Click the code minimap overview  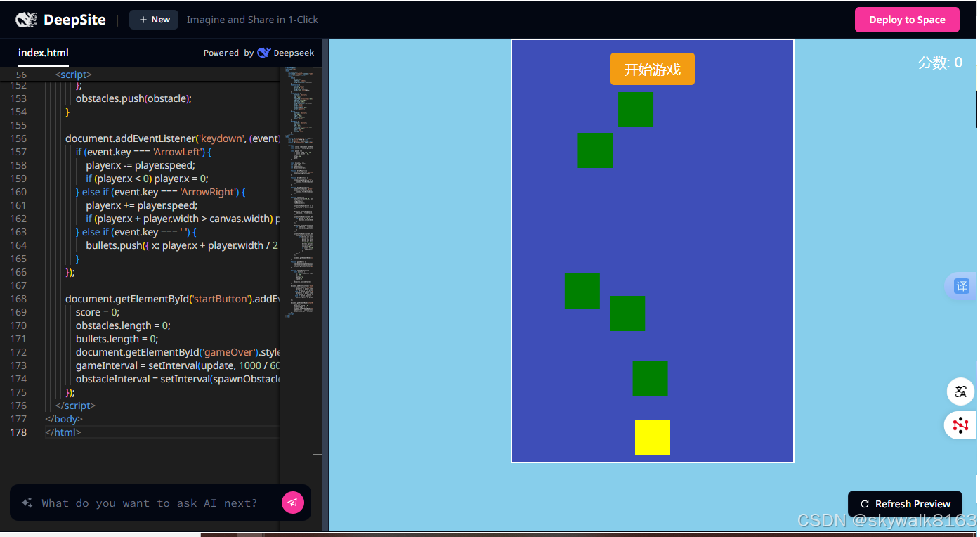click(x=299, y=193)
